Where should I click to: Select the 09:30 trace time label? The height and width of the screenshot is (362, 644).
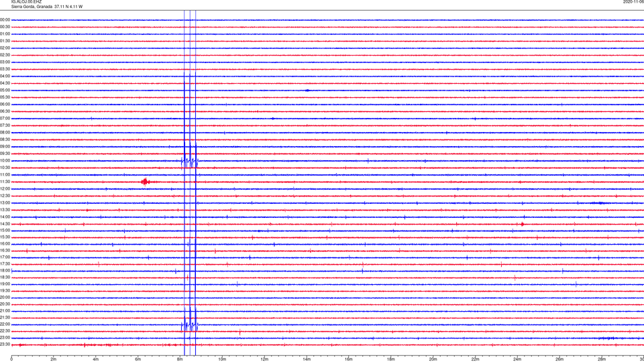5,154
